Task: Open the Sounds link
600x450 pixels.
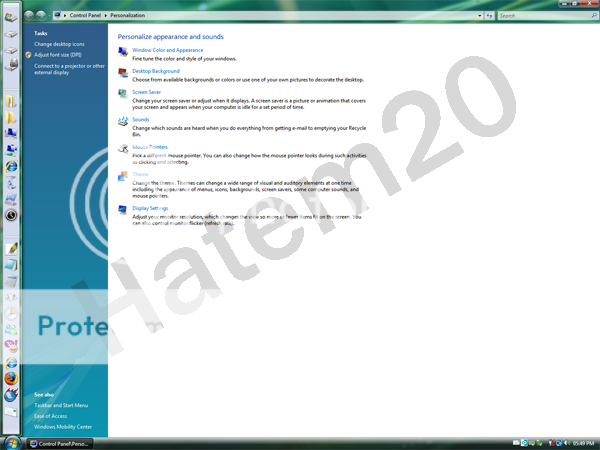Action: tap(140, 120)
